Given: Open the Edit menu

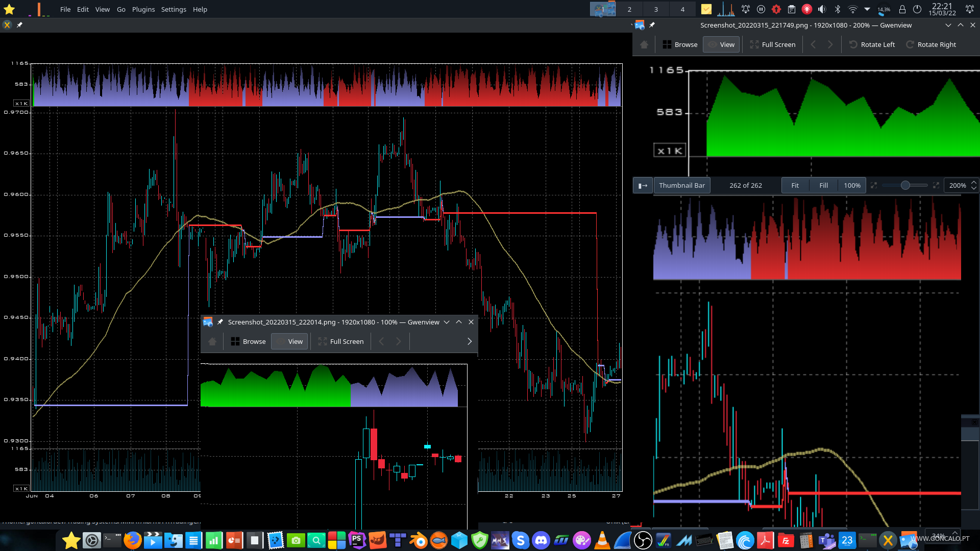Looking at the screenshot, I should point(83,9).
